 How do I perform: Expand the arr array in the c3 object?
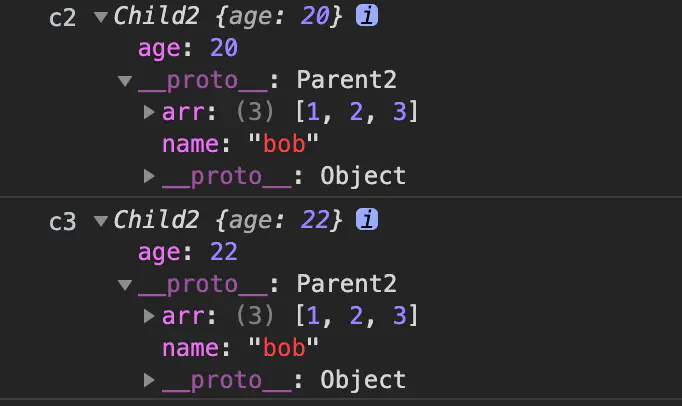[x=150, y=317]
